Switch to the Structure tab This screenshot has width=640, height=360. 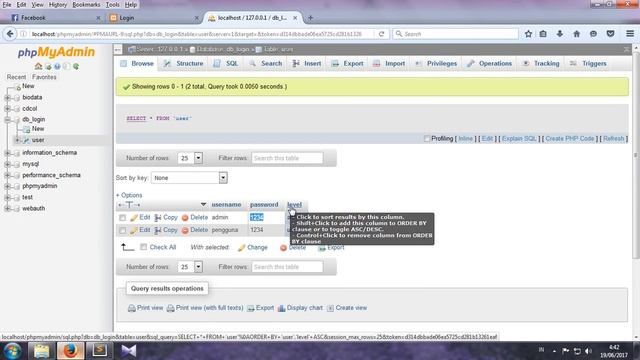pos(183,64)
